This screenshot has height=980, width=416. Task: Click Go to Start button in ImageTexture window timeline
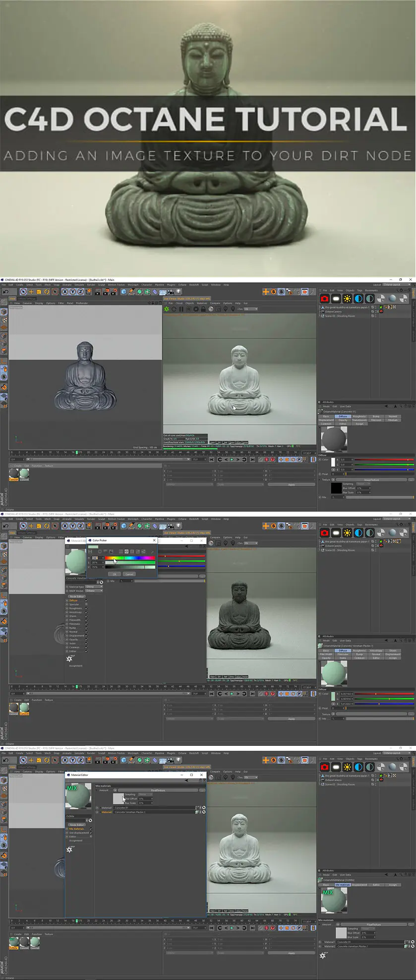tap(212, 459)
